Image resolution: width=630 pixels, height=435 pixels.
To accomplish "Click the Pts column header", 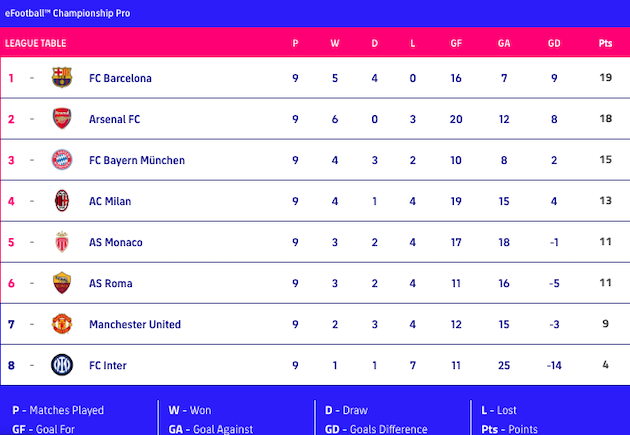I will 605,43.
